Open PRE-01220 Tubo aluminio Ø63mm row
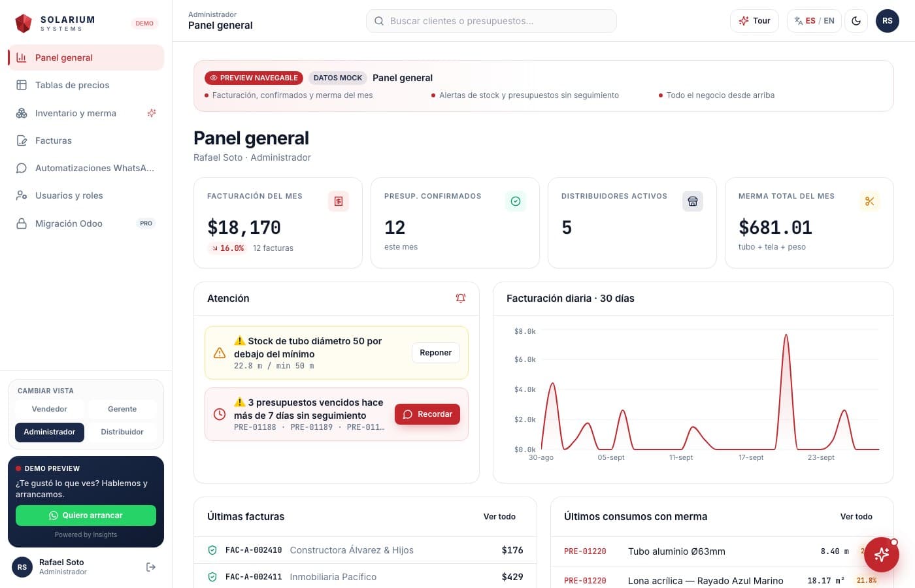Screen dimensions: 915x588 pyautogui.click(x=721, y=551)
